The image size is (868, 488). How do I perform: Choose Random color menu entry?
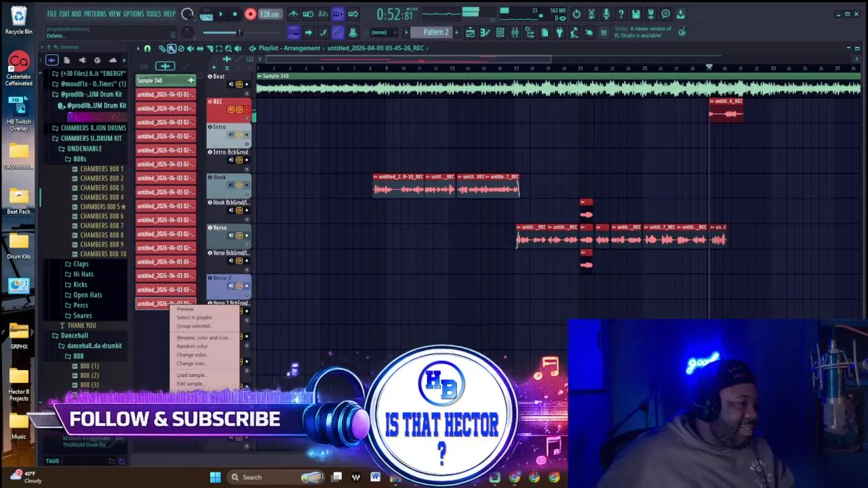[192, 346]
